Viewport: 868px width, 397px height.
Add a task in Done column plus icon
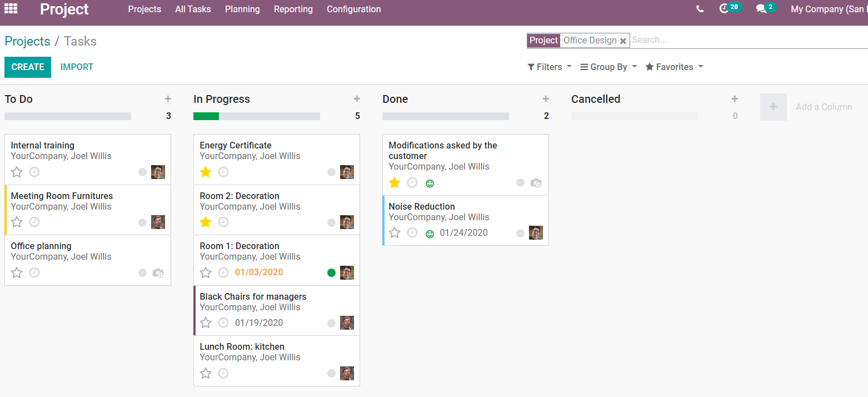click(x=546, y=99)
